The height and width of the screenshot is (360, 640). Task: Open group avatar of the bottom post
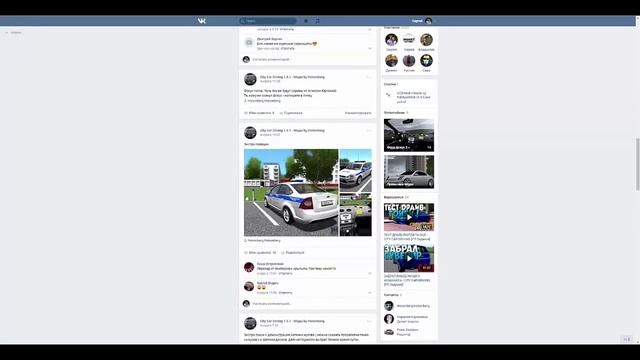pos(250,323)
